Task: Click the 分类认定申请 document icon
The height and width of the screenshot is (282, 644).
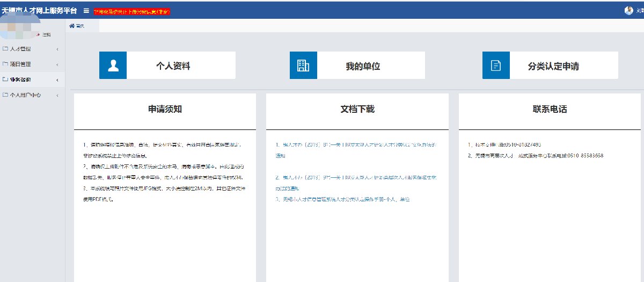Action: coord(496,66)
